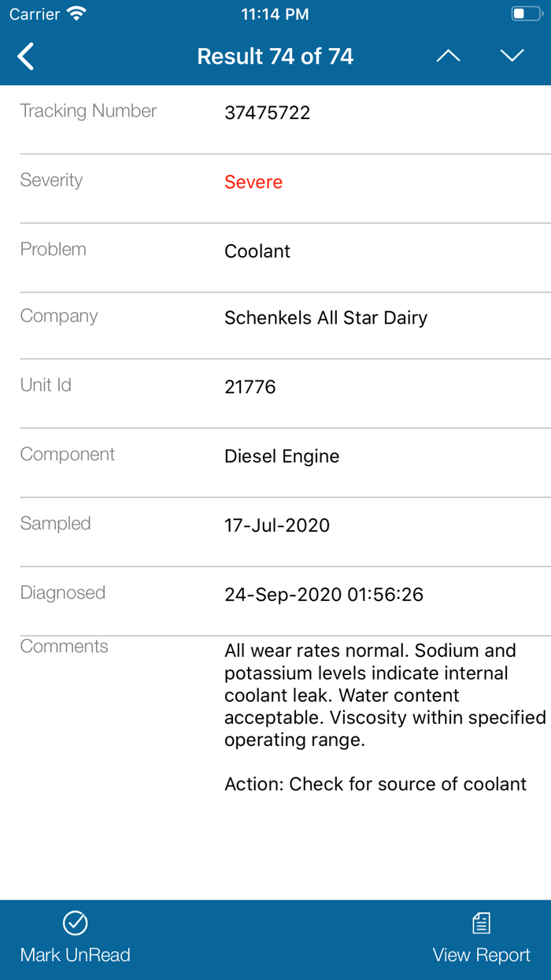Select the tracking number 37475722
Viewport: 551px width, 980px height.
267,113
